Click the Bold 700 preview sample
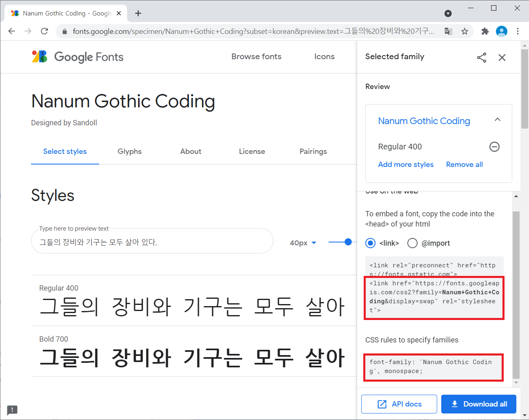Screen dimensions: 529x420 coord(192,358)
